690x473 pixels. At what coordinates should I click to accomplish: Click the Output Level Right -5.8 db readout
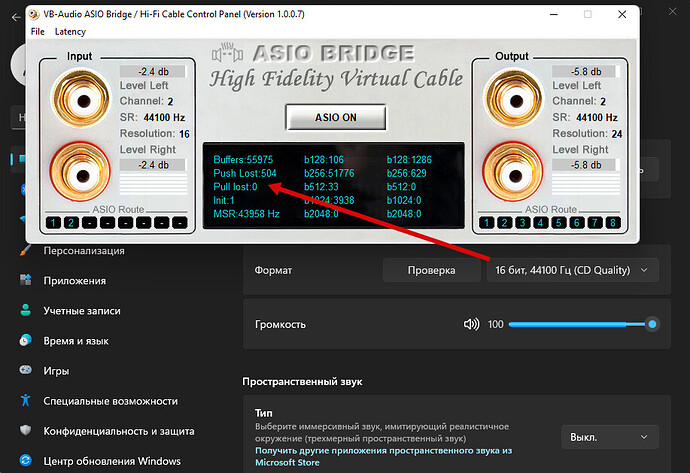click(586, 165)
